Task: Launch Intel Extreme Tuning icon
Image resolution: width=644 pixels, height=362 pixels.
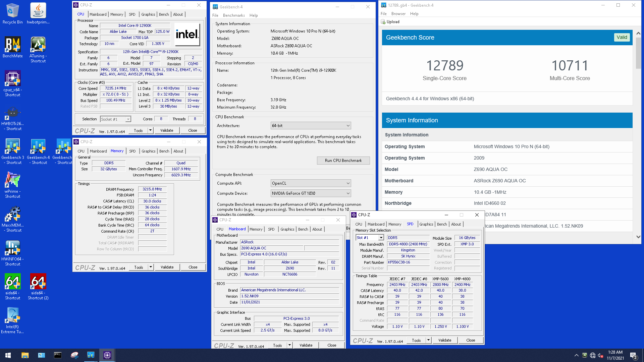Action: (12, 320)
